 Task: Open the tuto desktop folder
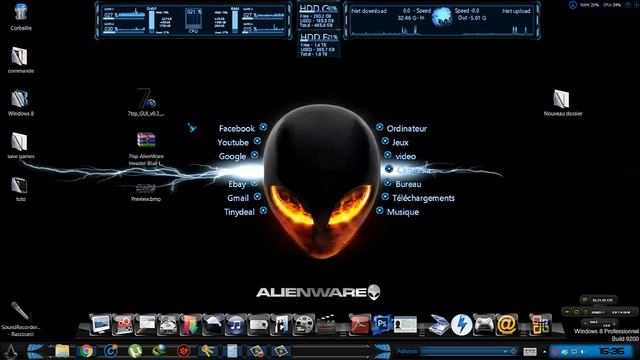tap(19, 185)
